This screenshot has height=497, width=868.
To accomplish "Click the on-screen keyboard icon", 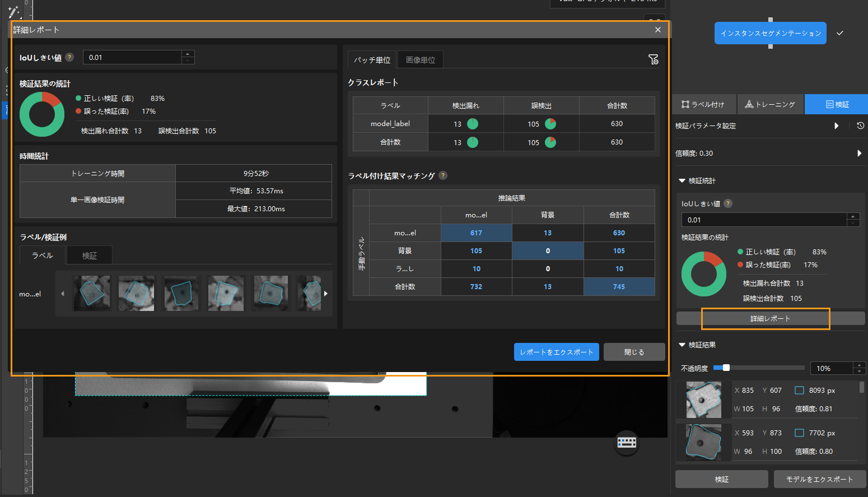I will [x=627, y=443].
